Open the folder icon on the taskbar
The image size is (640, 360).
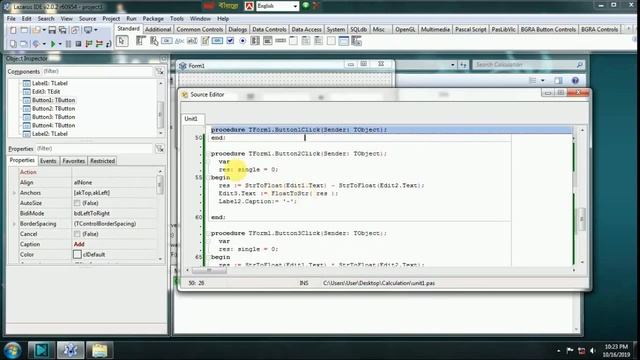(99, 350)
